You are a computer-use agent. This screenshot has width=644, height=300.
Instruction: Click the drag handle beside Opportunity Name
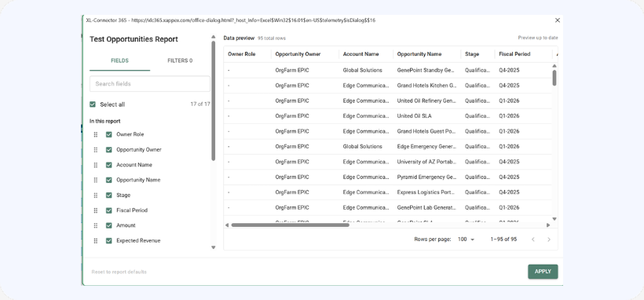[x=96, y=180]
